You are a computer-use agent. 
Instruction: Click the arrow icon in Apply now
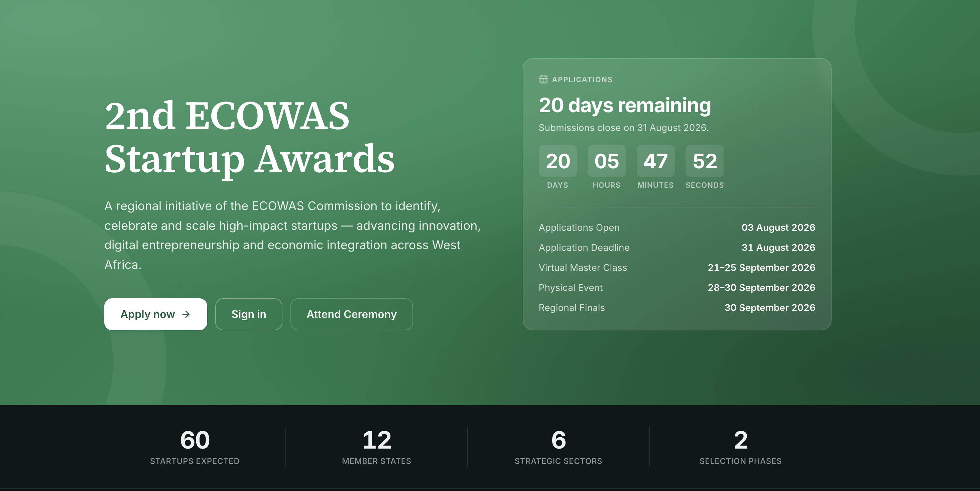(186, 314)
